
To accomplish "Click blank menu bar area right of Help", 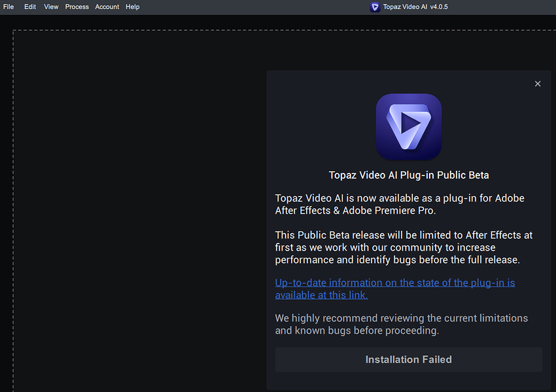I will [x=249, y=7].
